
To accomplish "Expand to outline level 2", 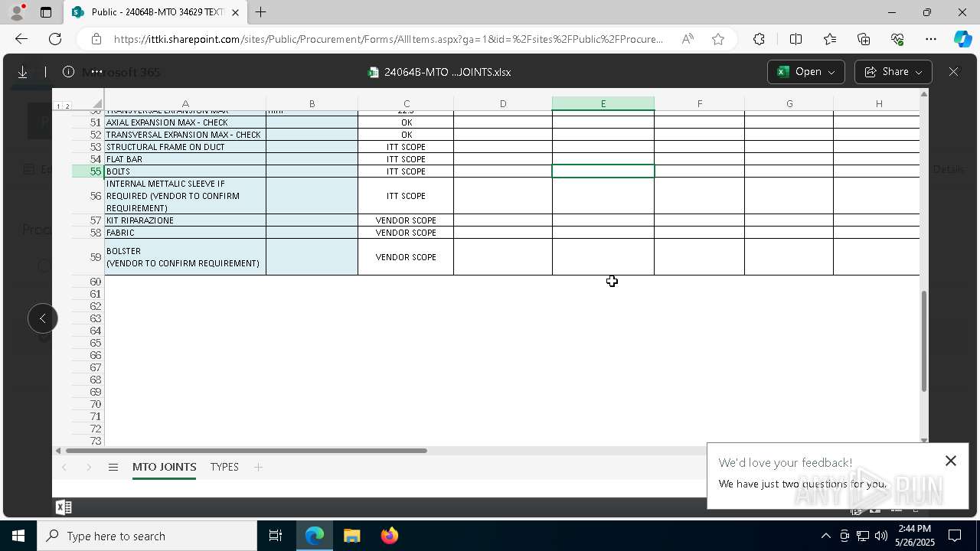I will click(x=67, y=106).
